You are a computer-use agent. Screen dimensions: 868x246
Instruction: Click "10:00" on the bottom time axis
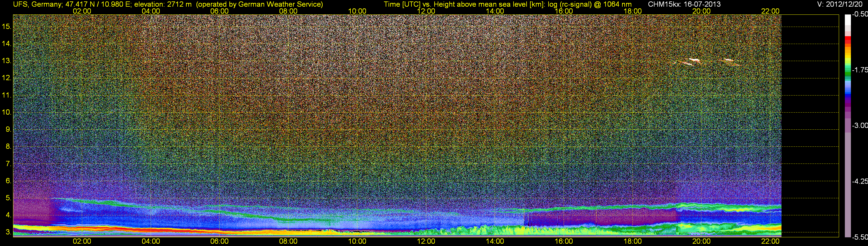click(357, 241)
